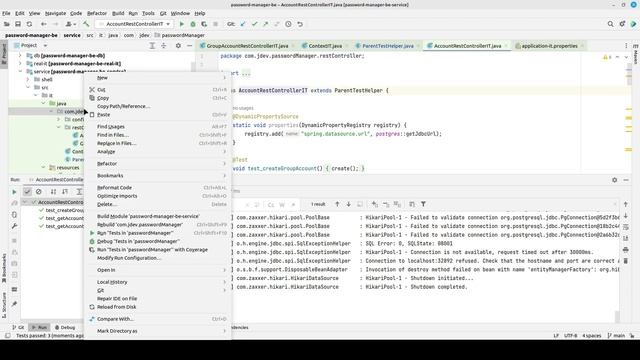Viewport: 640px width, 360px height.
Task: Click the main branch widget in status bar
Action: tap(616, 336)
